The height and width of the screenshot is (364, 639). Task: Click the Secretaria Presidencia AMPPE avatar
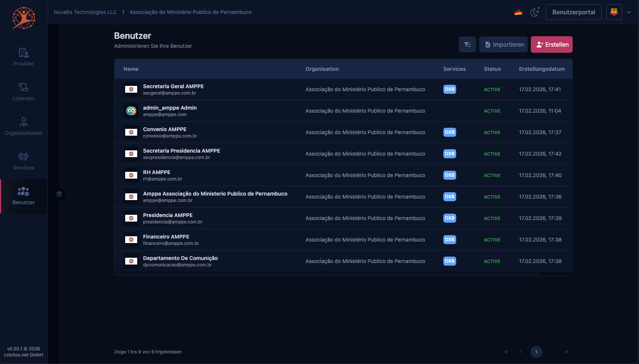point(131,154)
